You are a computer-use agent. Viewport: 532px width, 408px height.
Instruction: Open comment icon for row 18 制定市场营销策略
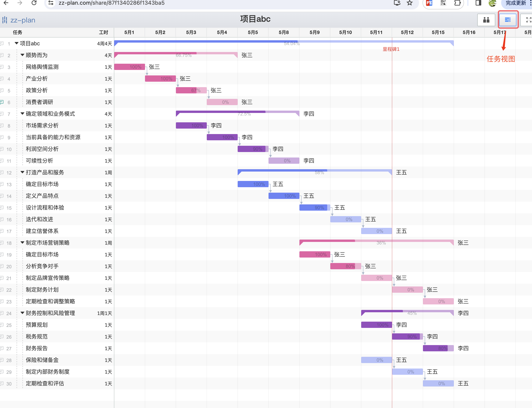click(x=2, y=243)
